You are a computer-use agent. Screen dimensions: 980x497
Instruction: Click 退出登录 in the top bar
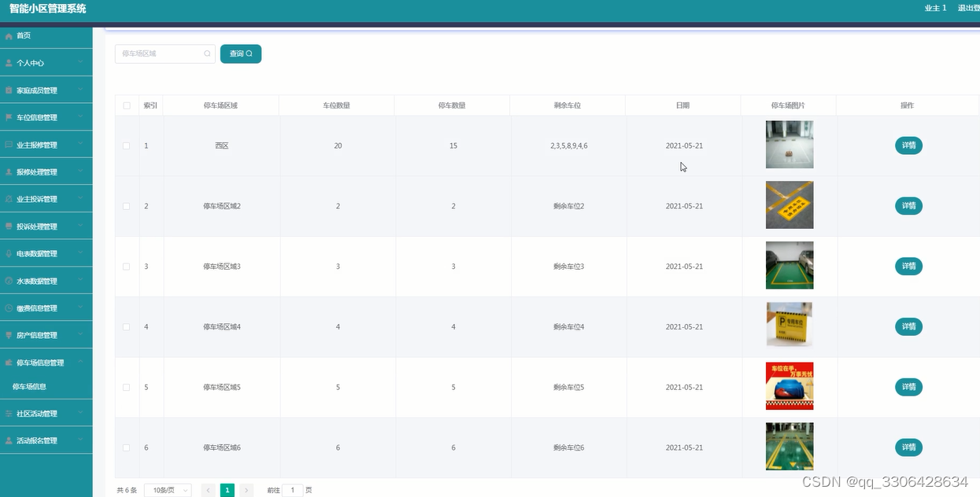click(x=969, y=8)
